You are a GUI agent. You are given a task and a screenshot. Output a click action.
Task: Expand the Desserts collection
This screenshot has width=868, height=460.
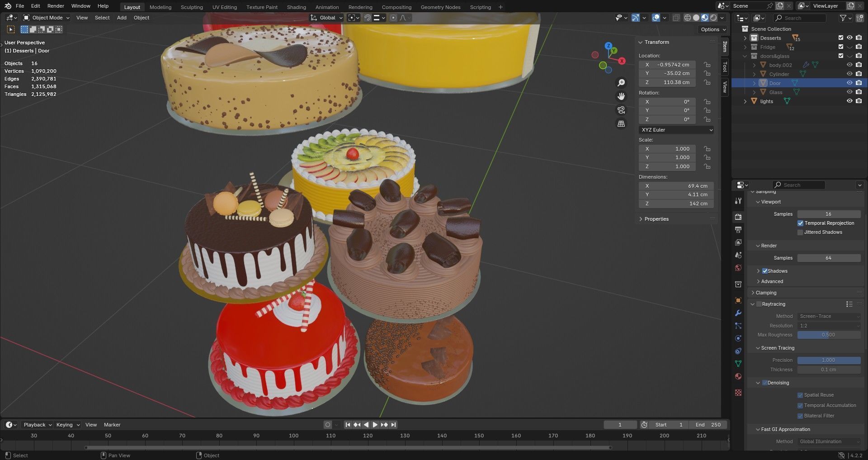coord(745,38)
